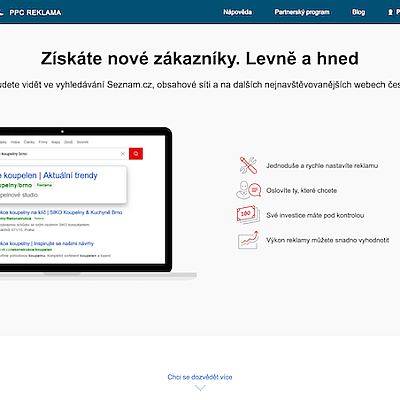Open the Nápověda menu item
Viewport: 400px width, 400px height.
click(x=238, y=12)
